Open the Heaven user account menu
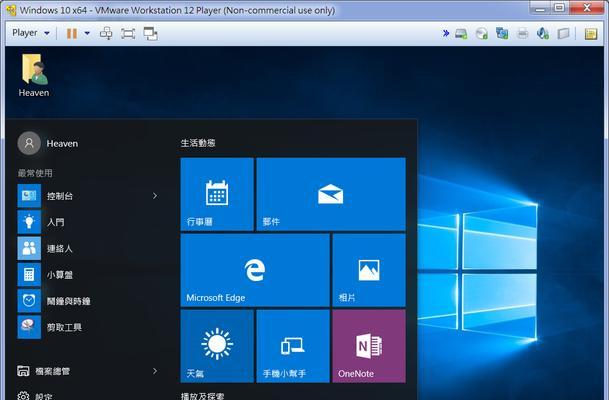This screenshot has height=400, width=609. coord(48,143)
